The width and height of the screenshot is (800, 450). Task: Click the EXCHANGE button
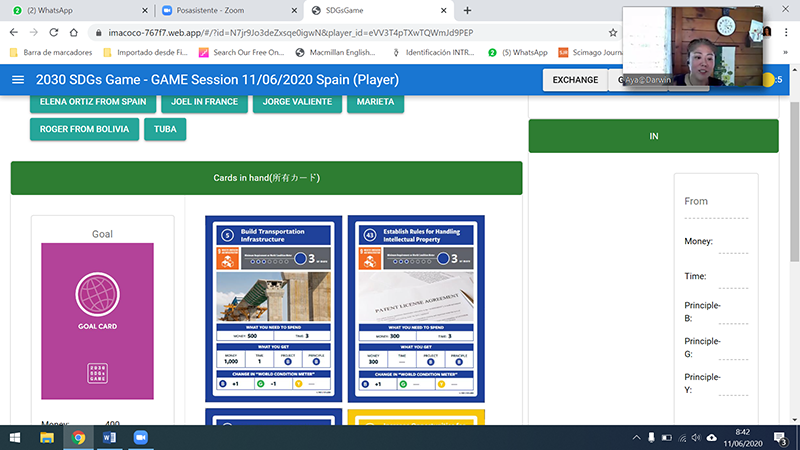click(x=575, y=80)
